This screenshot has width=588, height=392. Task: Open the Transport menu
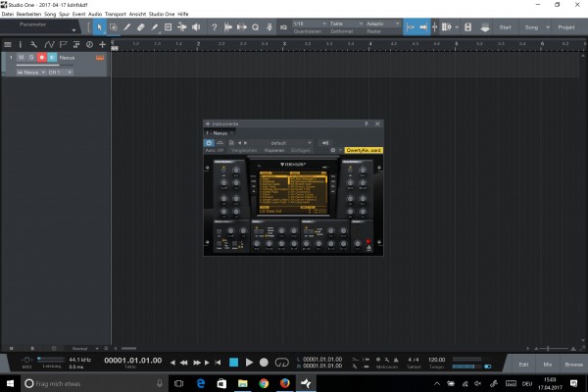(115, 14)
